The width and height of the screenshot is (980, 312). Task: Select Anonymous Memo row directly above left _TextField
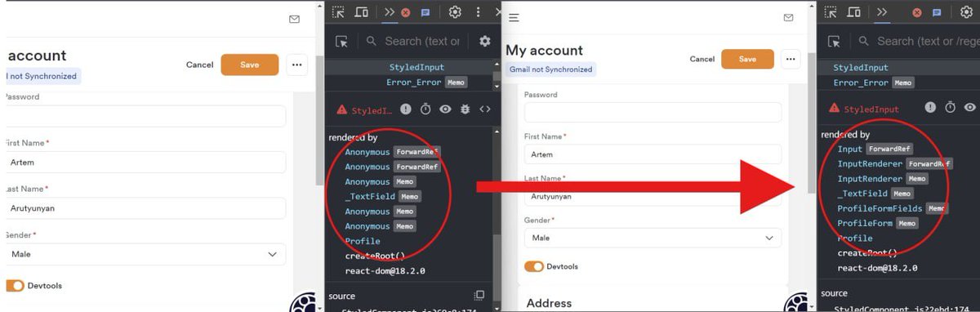381,181
